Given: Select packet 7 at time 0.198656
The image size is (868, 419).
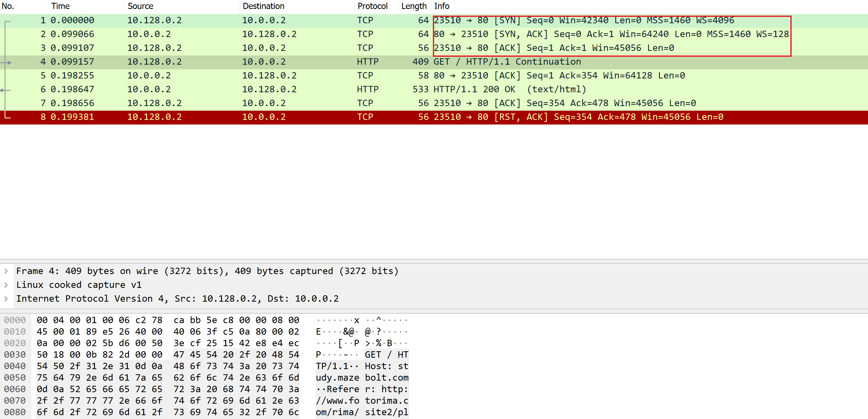Looking at the screenshot, I should pos(434,103).
